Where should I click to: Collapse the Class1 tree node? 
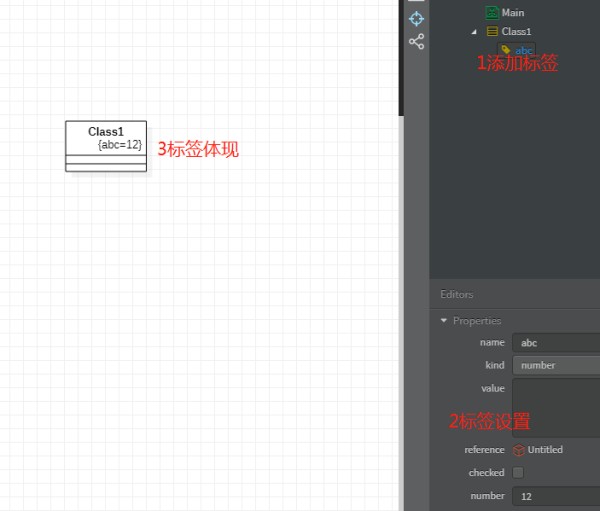474,32
